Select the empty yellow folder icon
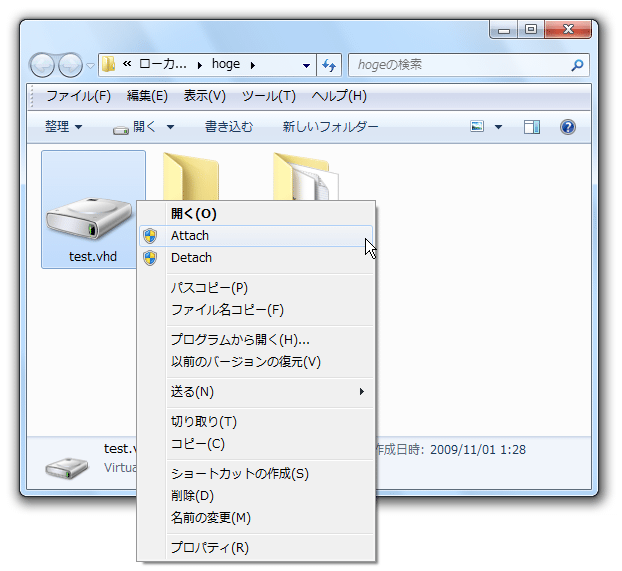Screen dimensions: 622x571 pos(191,177)
